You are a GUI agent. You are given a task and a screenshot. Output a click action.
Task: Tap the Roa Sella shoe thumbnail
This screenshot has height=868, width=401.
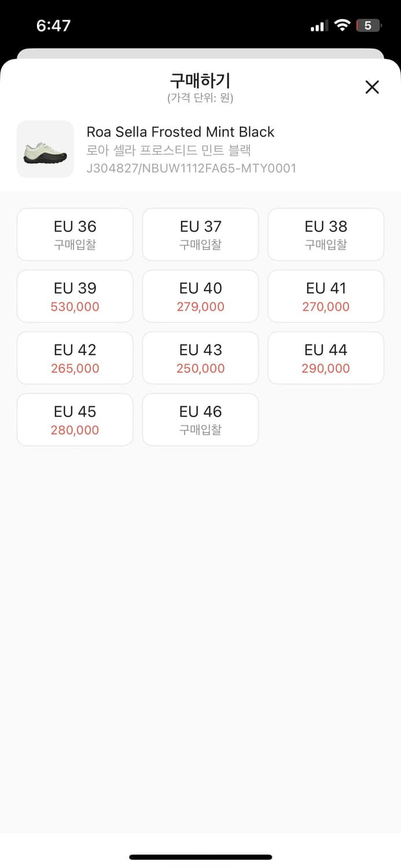click(45, 149)
